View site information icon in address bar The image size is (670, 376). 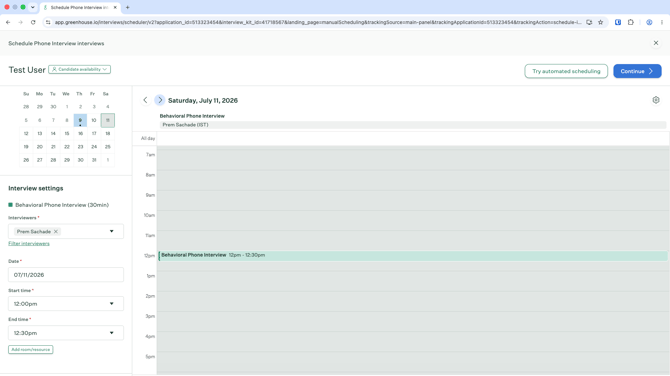[48, 22]
